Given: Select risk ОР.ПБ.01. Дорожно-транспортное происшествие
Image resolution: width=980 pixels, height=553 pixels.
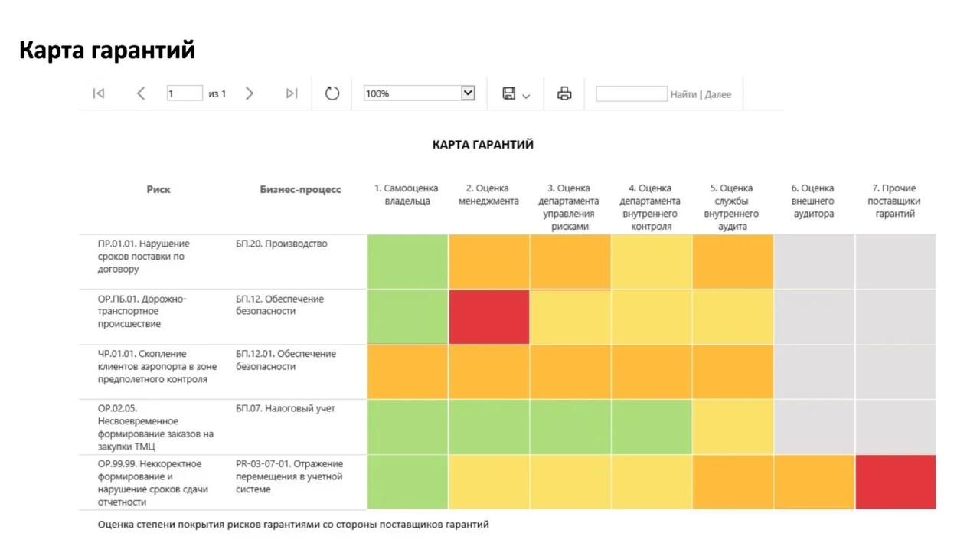Looking at the screenshot, I should [142, 311].
